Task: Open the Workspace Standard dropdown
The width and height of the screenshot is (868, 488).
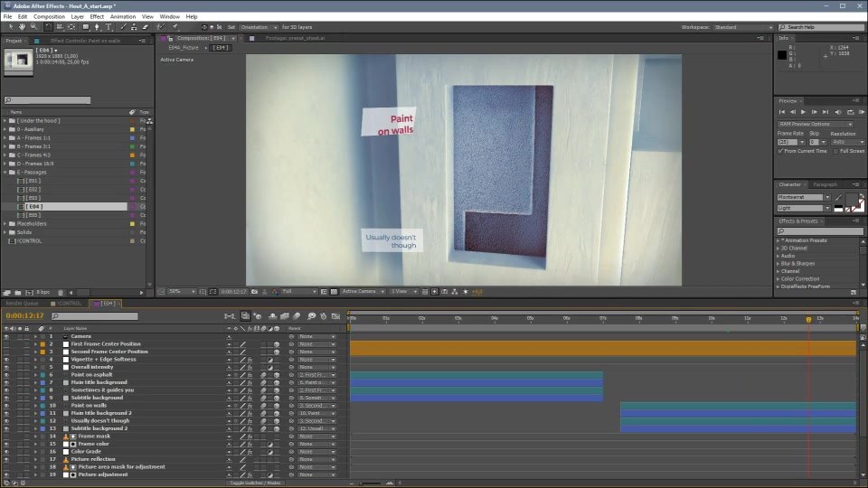Action: pyautogui.click(x=743, y=27)
